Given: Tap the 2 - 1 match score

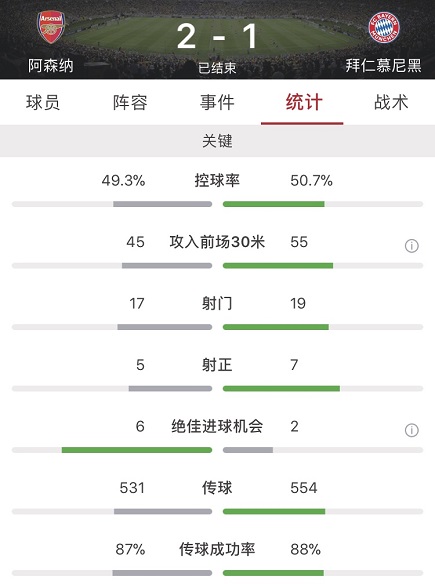Looking at the screenshot, I should (x=217, y=36).
